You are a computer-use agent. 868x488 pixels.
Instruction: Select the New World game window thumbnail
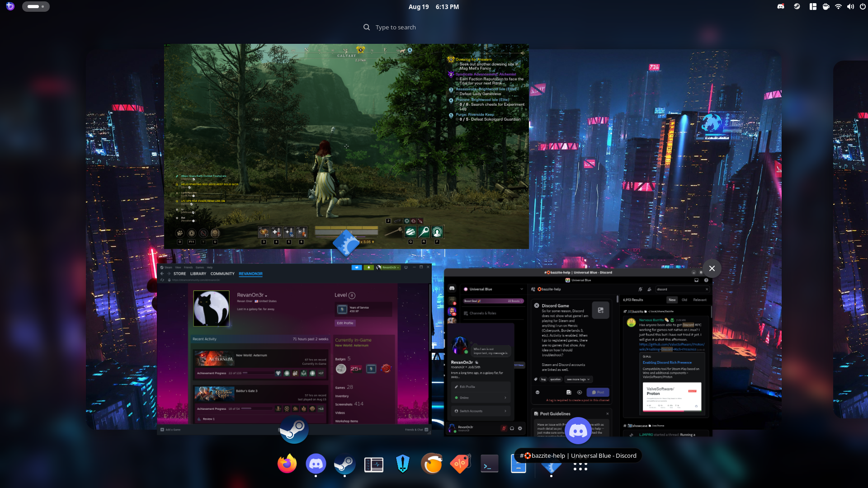tap(346, 146)
